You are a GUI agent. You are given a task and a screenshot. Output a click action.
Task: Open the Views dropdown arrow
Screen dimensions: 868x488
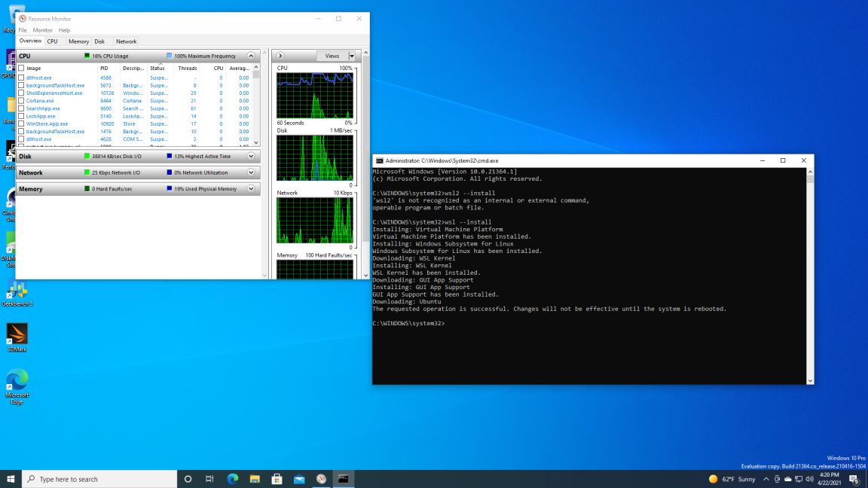coord(352,56)
